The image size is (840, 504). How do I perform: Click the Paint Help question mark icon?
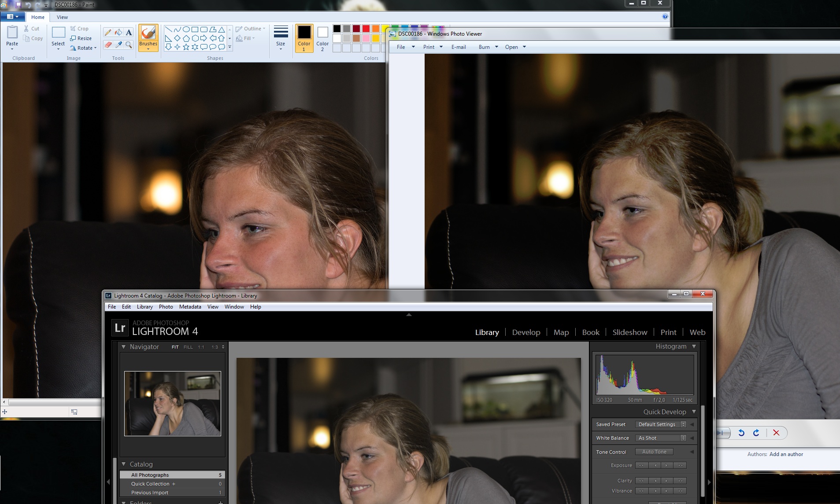coord(665,17)
